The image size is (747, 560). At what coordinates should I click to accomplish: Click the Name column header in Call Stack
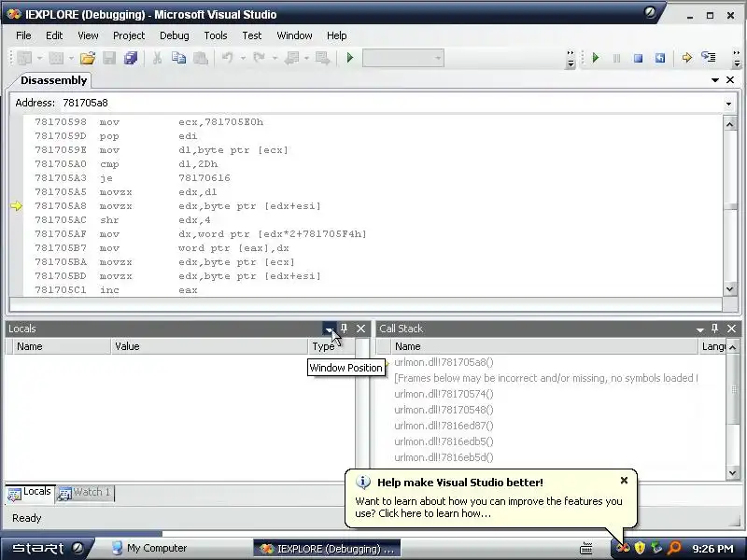(544, 346)
